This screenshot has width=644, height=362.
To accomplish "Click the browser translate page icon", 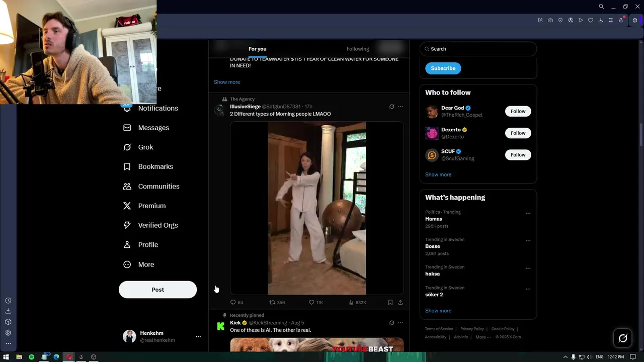I will coord(571,20).
